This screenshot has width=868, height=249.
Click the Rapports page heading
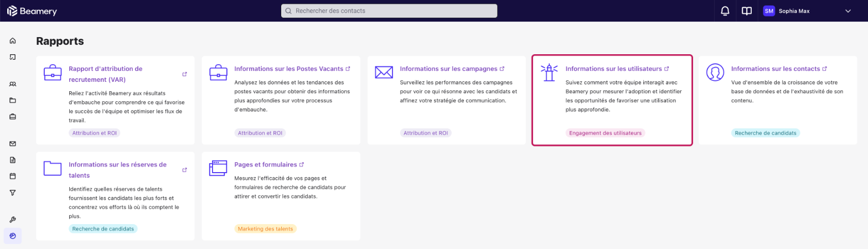click(60, 41)
